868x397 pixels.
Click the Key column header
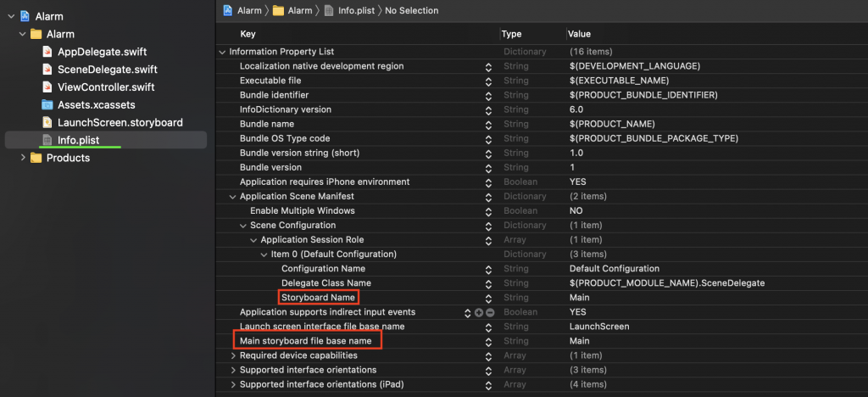pyautogui.click(x=248, y=34)
